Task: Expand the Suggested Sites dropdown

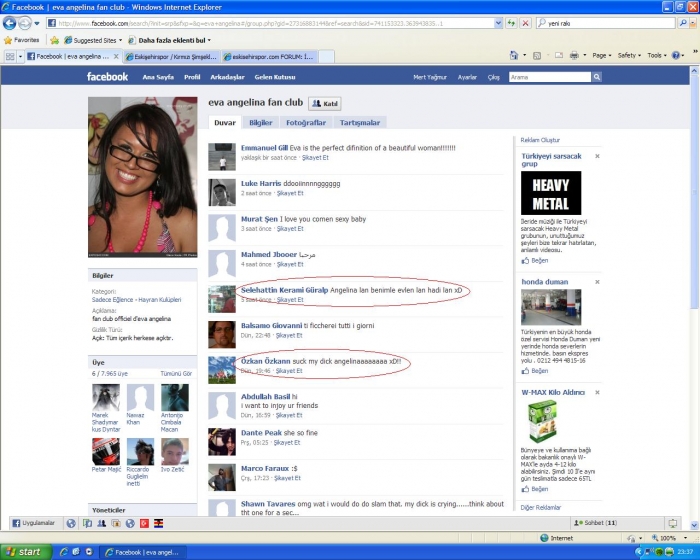Action: (121, 40)
